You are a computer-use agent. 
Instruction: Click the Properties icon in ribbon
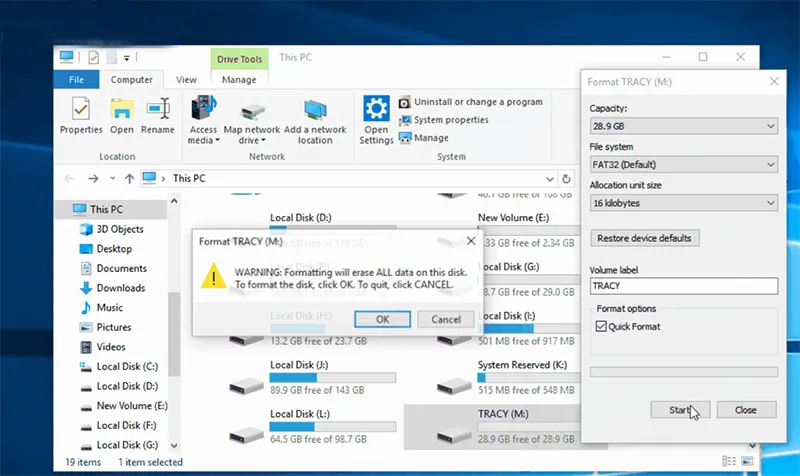click(81, 109)
